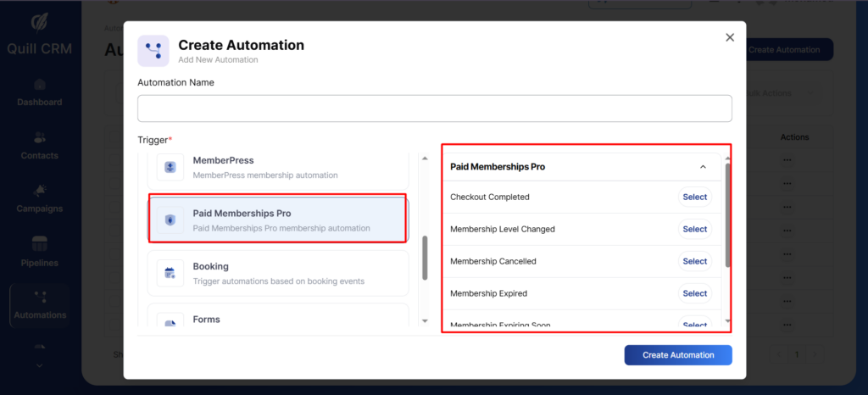The width and height of the screenshot is (868, 395).
Task: Expand sidebar with bottom chevron arrow
Action: point(40,365)
